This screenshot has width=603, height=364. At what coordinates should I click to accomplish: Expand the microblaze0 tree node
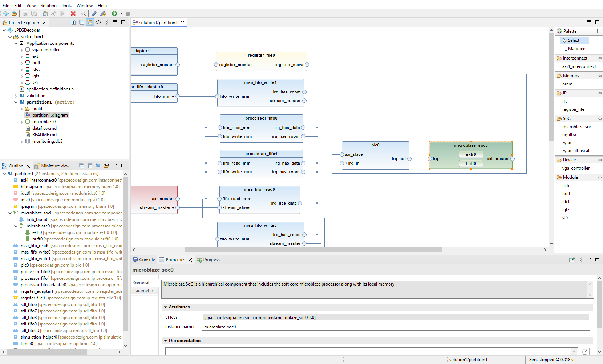pos(21,122)
